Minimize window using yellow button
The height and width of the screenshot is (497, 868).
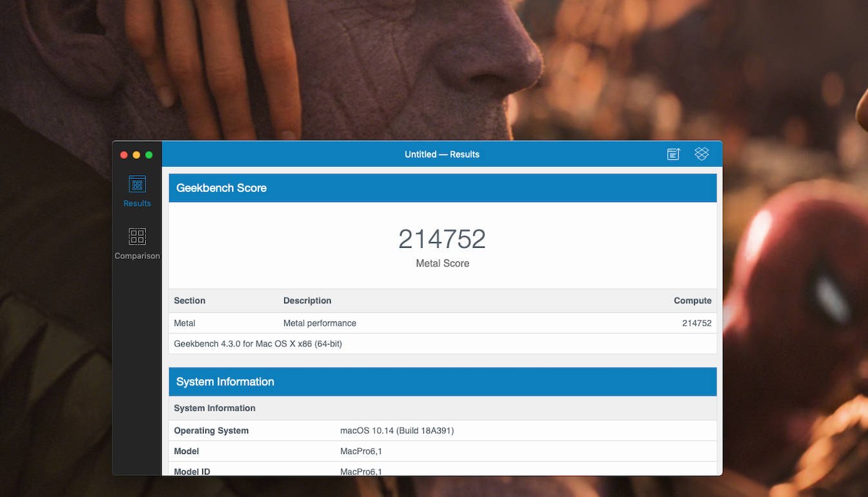coord(137,155)
